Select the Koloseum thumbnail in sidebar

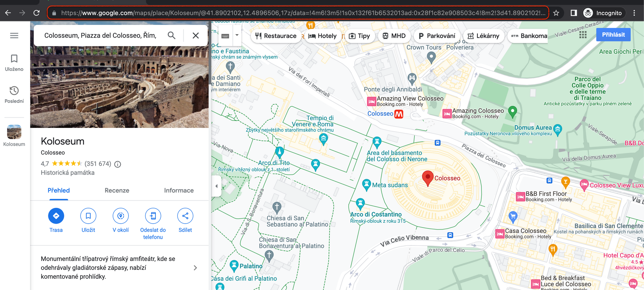(x=14, y=132)
